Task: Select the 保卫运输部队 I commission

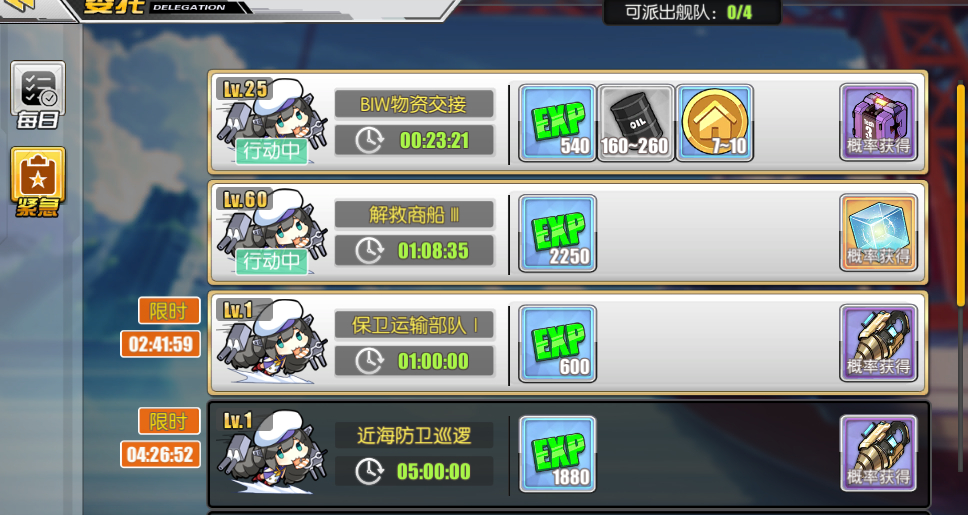Action: coord(568,343)
